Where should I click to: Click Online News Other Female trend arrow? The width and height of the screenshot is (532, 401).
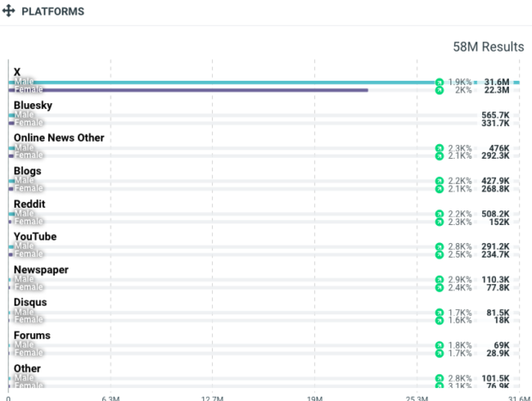(439, 156)
